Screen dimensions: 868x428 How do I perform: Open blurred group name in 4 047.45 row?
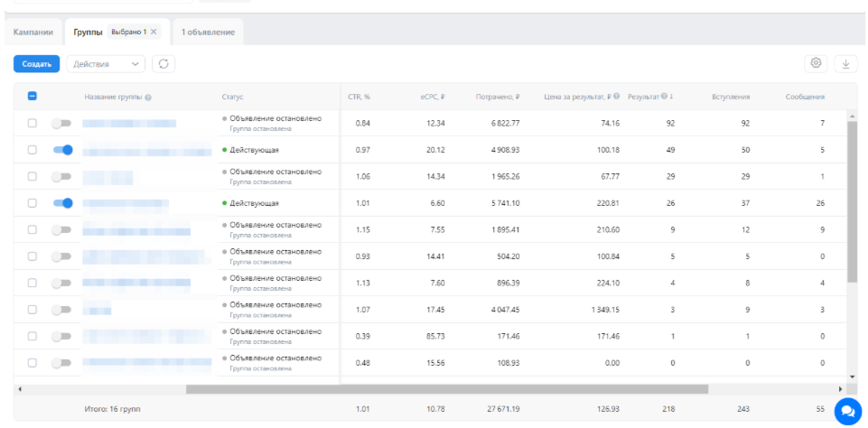[x=97, y=310]
